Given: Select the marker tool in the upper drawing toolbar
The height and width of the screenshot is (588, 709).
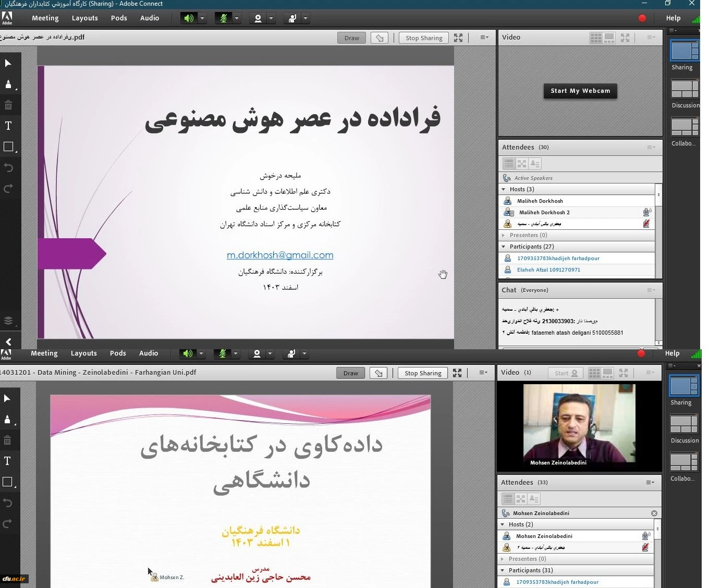Looking at the screenshot, I should pyautogui.click(x=8, y=84).
